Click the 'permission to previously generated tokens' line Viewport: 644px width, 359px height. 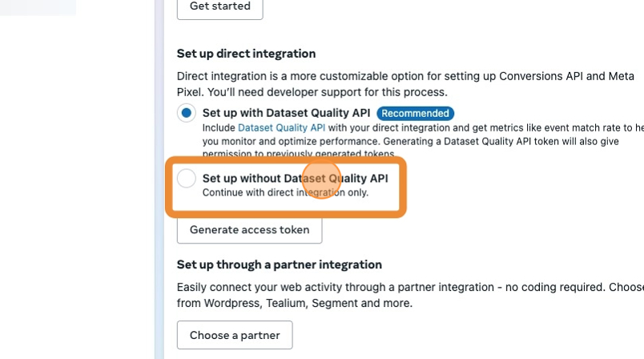tap(298, 154)
